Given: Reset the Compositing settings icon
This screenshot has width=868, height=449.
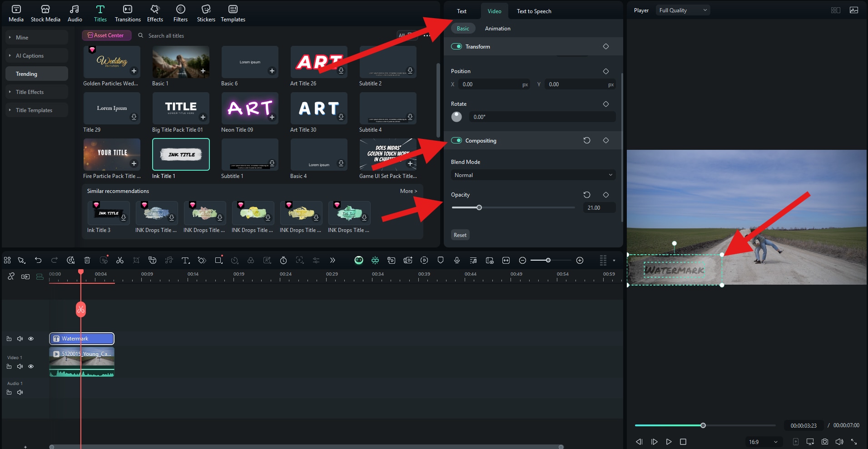Looking at the screenshot, I should [x=587, y=140].
